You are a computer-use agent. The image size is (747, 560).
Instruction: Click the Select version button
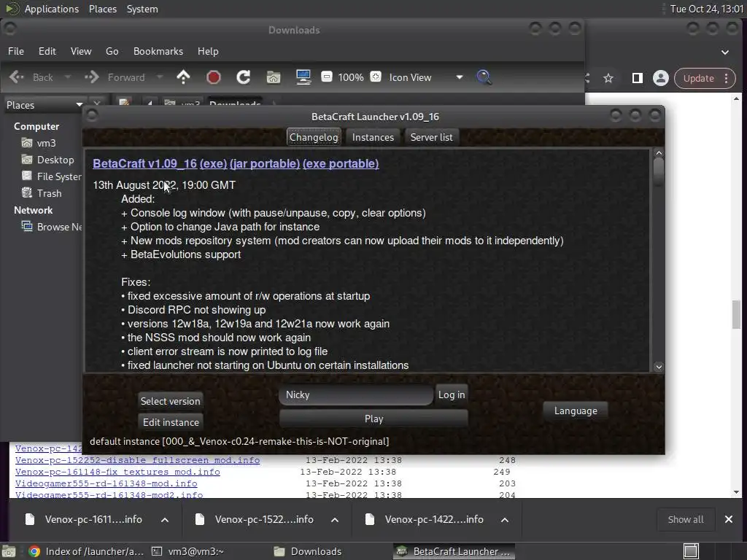[x=170, y=401]
